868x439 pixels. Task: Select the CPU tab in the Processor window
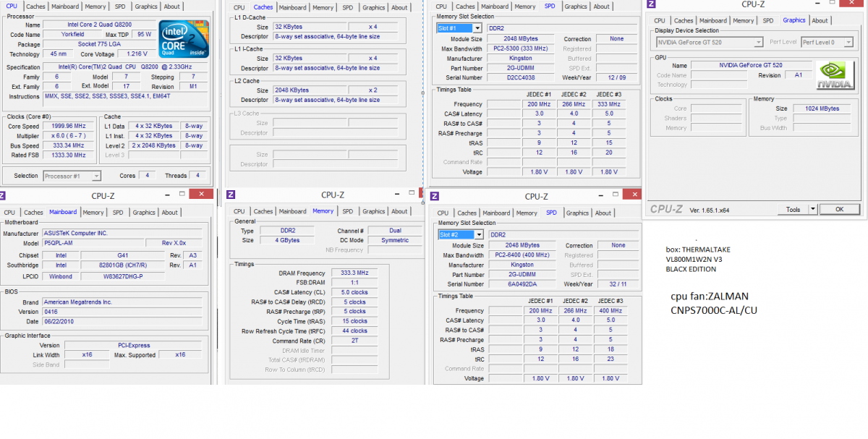point(12,7)
